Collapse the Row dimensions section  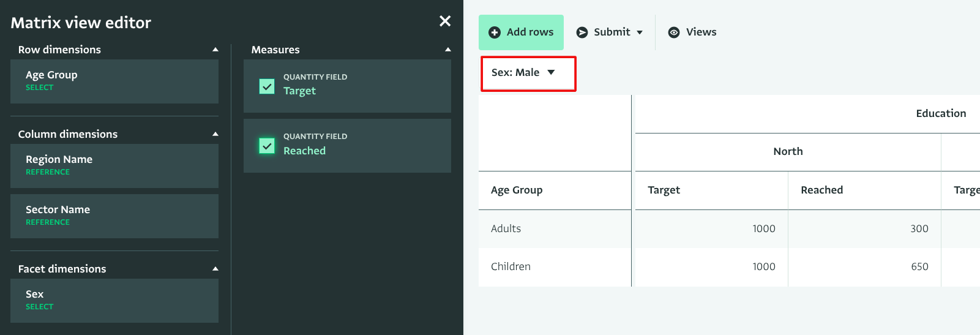[x=215, y=50]
